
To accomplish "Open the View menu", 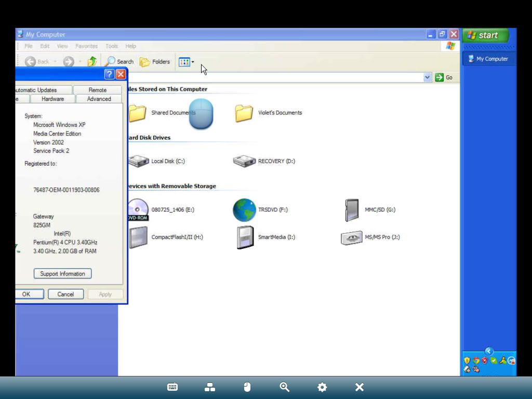I will point(62,46).
